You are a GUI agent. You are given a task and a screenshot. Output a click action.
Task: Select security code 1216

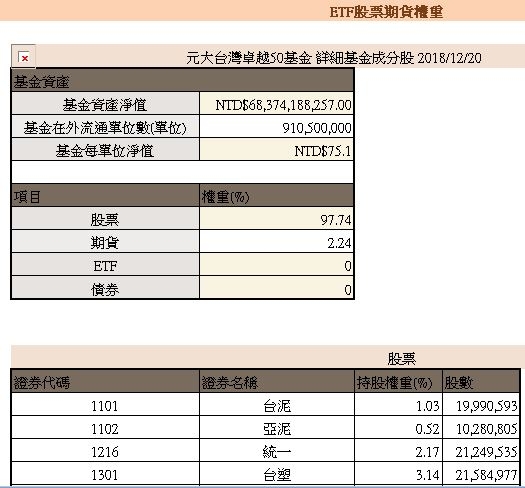pos(105,452)
